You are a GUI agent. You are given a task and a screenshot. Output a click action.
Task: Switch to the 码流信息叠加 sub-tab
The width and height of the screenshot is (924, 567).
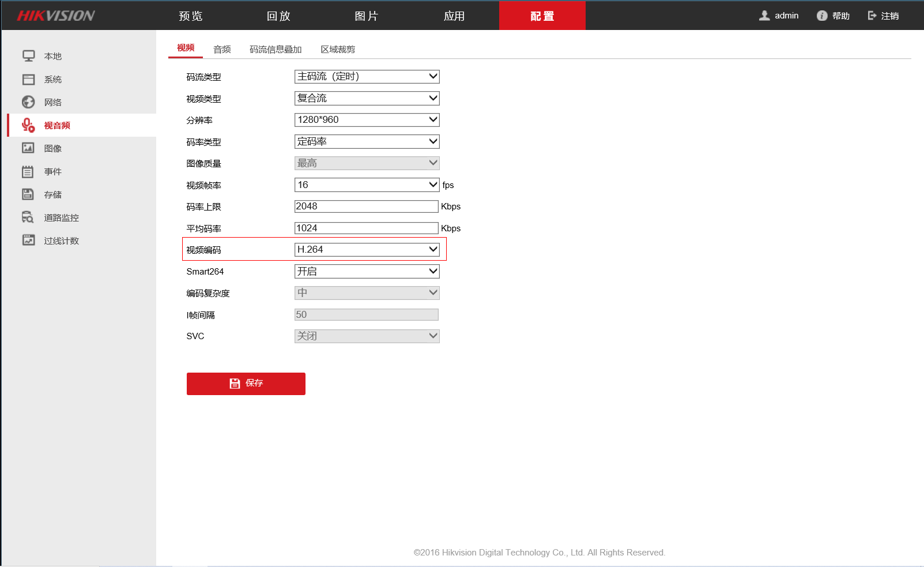pos(276,50)
